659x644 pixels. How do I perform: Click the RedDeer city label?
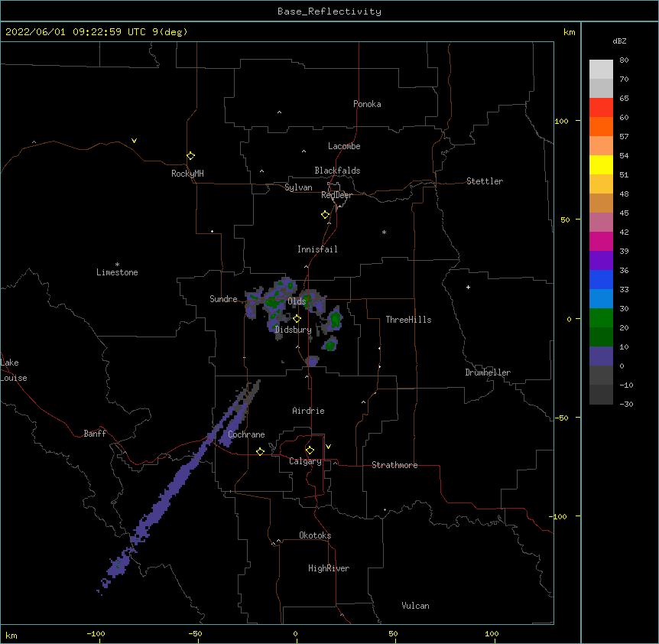(x=336, y=195)
